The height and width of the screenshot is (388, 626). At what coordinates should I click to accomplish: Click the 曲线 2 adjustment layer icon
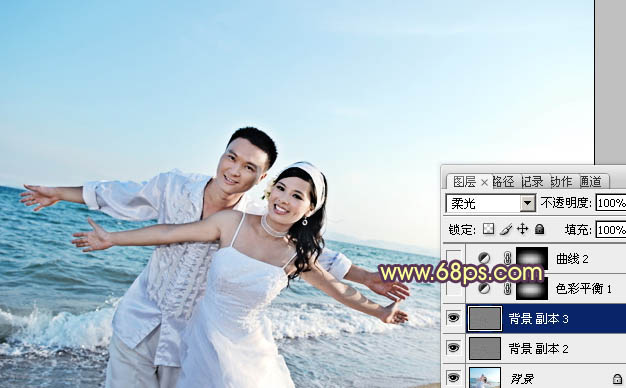click(x=484, y=258)
